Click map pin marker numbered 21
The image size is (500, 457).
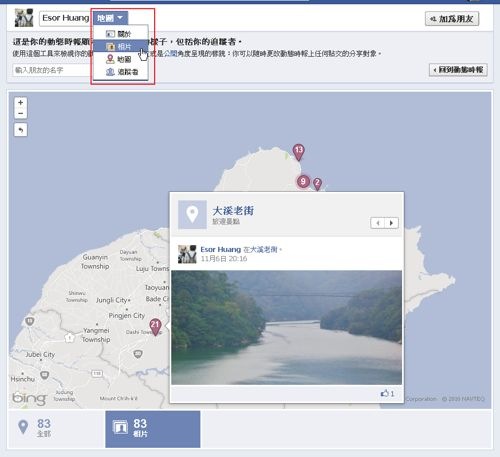pos(155,327)
